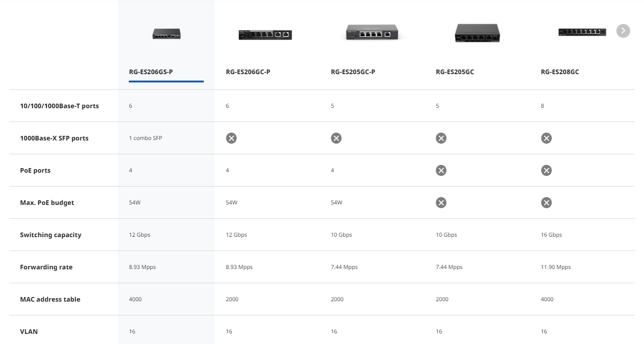
Task: Click the Base-T port count 5 for RG-ES205GC-P
Action: tap(333, 106)
